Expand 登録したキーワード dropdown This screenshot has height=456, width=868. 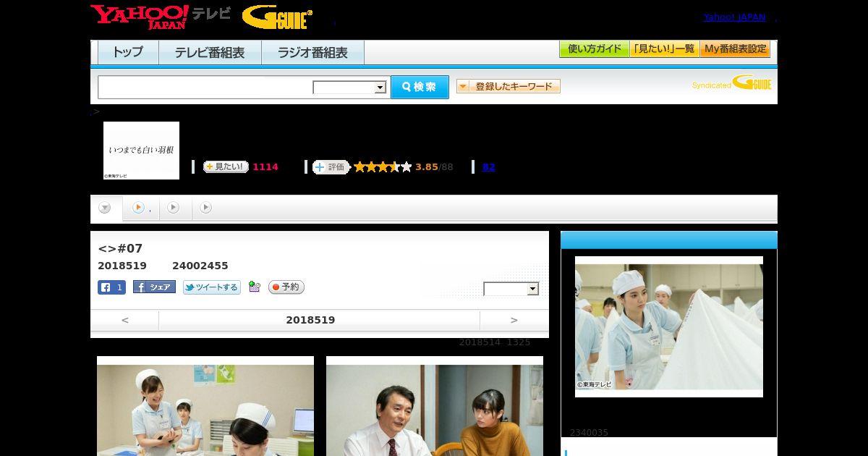[509, 86]
